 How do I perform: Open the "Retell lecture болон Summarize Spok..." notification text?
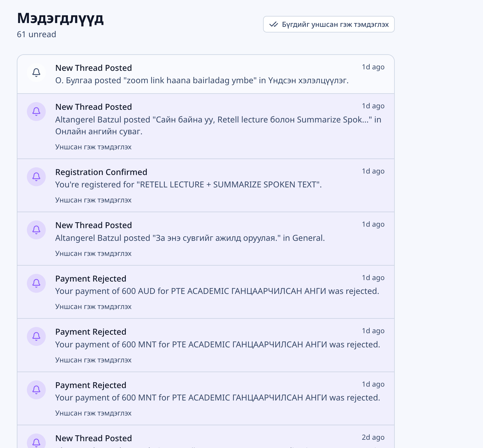218,125
